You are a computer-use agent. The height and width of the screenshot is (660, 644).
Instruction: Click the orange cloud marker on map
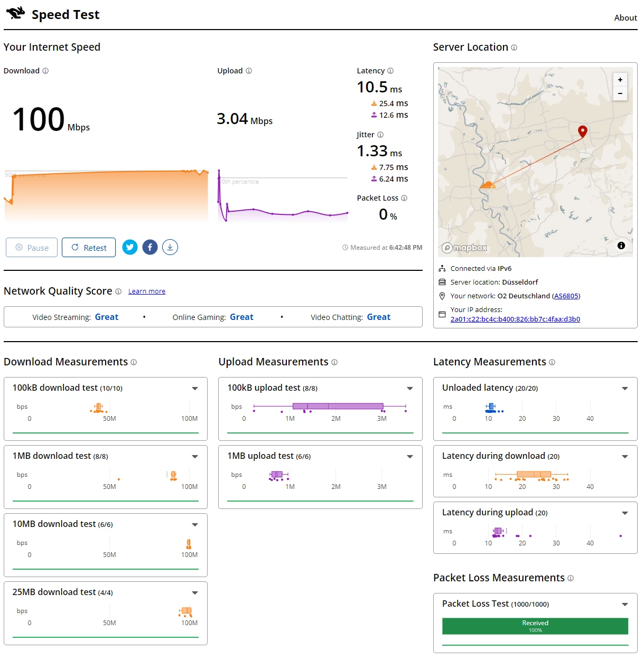coord(487,185)
